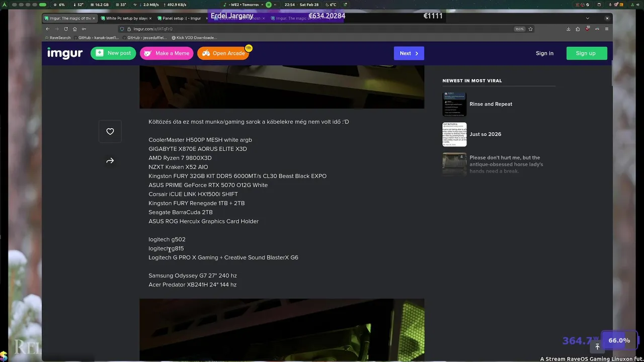This screenshot has height=362, width=644.
Task: Click the 52° CPU temperature widget
Action: pos(77,5)
